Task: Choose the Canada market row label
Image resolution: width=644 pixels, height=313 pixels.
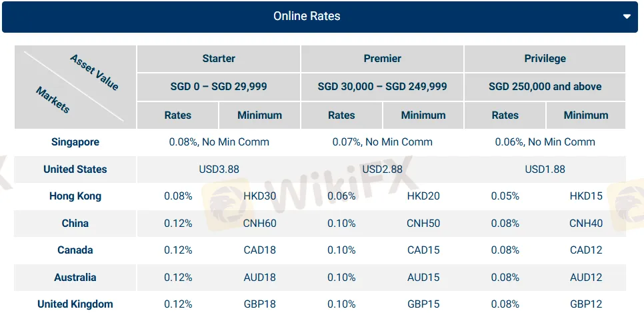Action: (x=75, y=250)
